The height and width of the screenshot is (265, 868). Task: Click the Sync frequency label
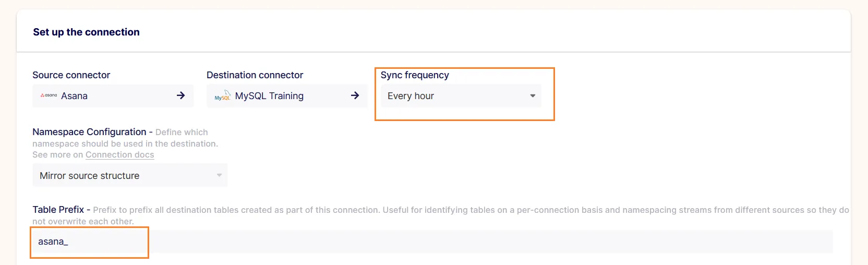tap(415, 75)
